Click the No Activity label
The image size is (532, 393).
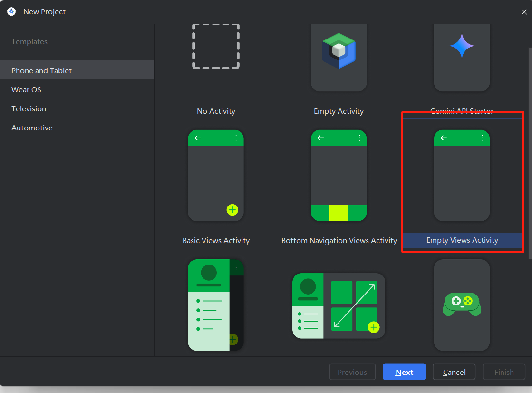click(216, 111)
